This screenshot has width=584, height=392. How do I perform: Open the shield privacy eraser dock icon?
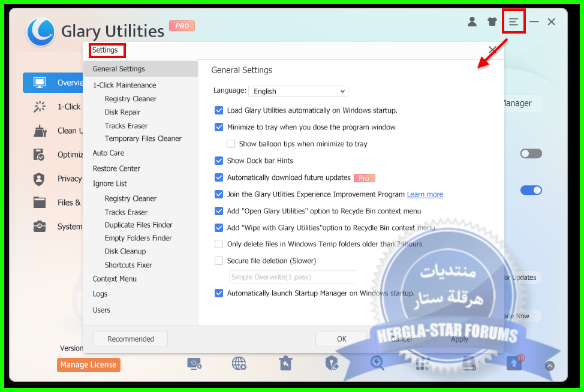click(332, 363)
